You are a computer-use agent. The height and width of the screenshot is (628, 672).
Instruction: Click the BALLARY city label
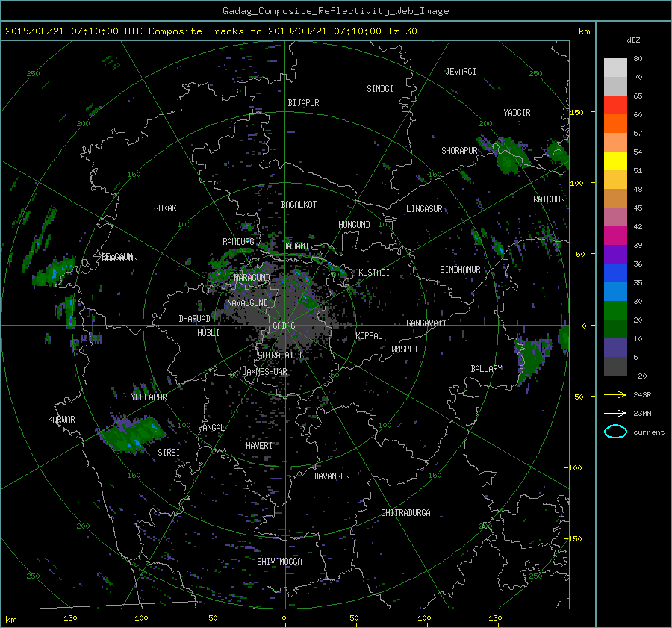tap(486, 369)
